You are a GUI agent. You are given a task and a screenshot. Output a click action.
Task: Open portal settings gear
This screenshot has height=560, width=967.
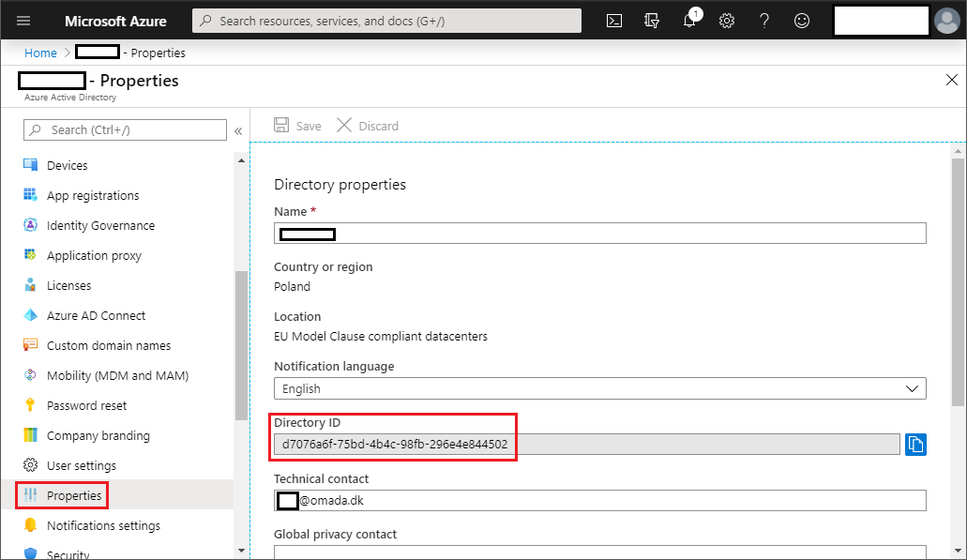727,21
